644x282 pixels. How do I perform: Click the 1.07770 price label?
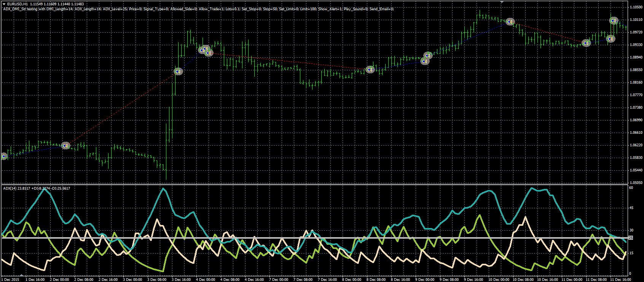(636, 95)
